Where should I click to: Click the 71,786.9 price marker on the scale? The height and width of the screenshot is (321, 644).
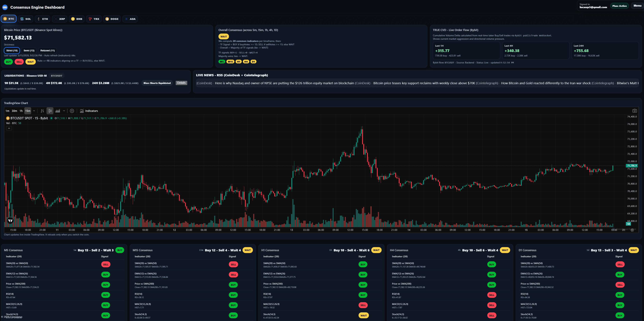tap(632, 165)
